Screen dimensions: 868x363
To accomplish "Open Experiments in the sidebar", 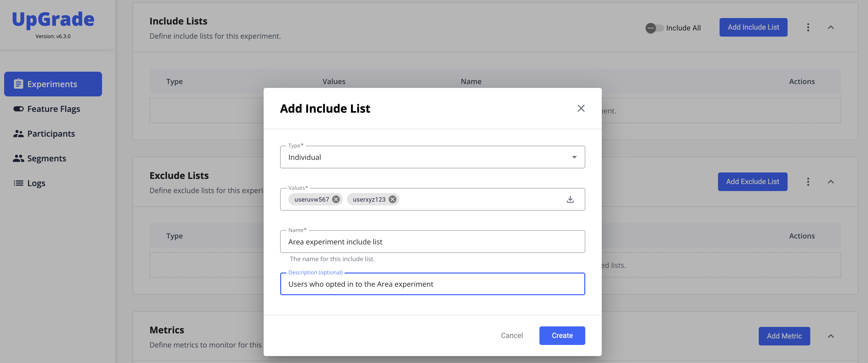I will pyautogui.click(x=53, y=84).
